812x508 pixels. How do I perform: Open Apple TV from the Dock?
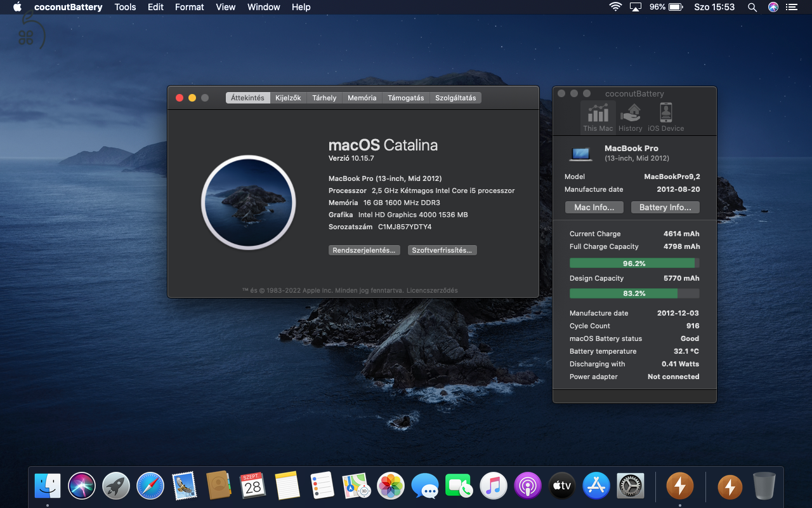(x=562, y=486)
